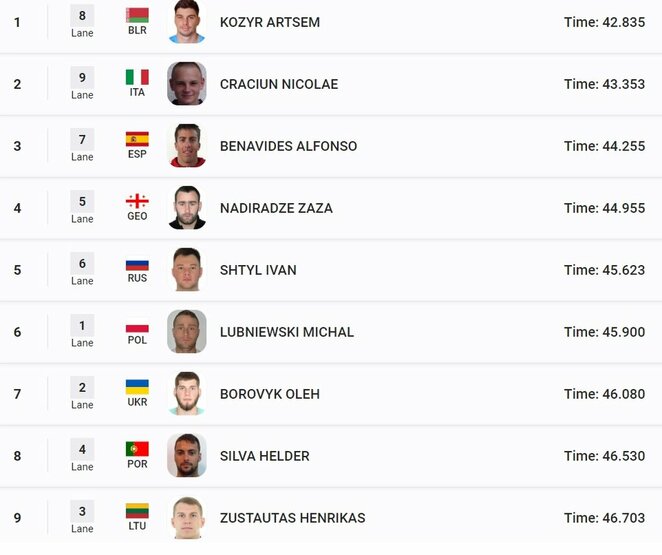Open Craciun Nicolae's athlete photo
Image resolution: width=662 pixels, height=555 pixels.
(187, 84)
